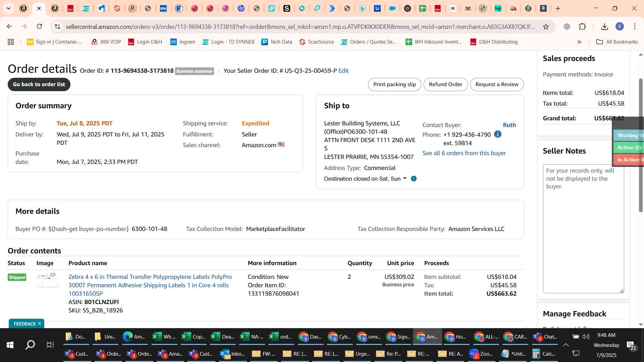Open the WH Inbound Inventory bookmark

[434, 42]
